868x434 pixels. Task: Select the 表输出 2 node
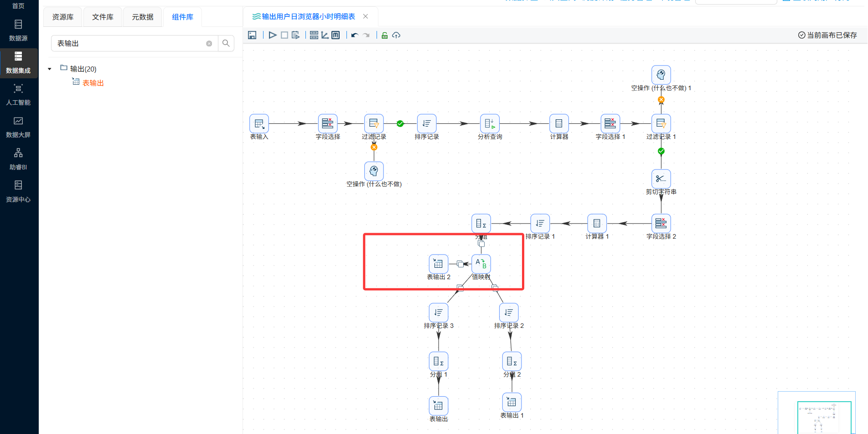[x=439, y=264]
